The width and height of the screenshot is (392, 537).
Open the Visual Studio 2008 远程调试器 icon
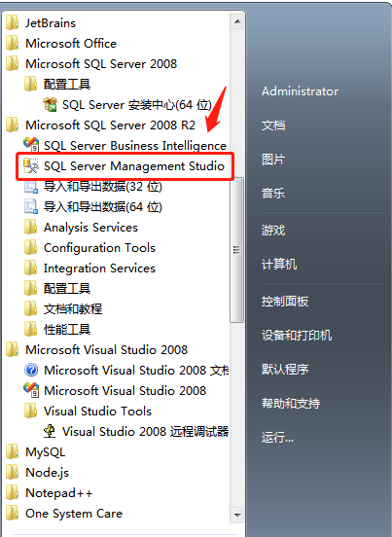point(50,431)
